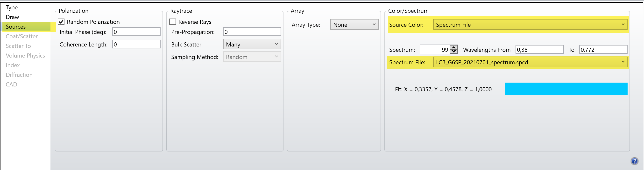The image size is (644, 170).
Task: Click the wavelength To field
Action: pos(603,49)
